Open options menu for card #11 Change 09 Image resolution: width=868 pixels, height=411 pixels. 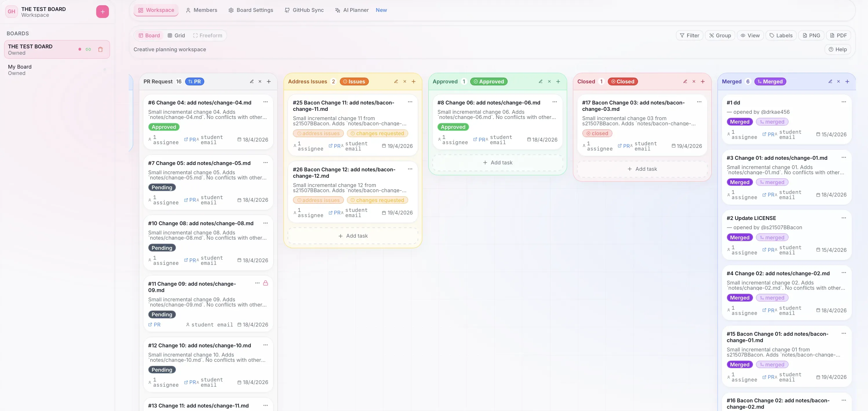click(258, 283)
